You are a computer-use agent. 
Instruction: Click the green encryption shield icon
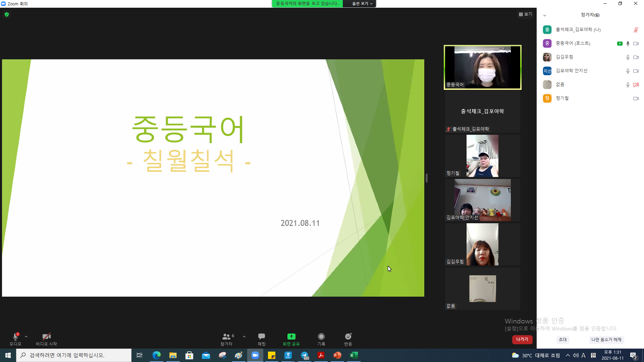pyautogui.click(x=7, y=14)
